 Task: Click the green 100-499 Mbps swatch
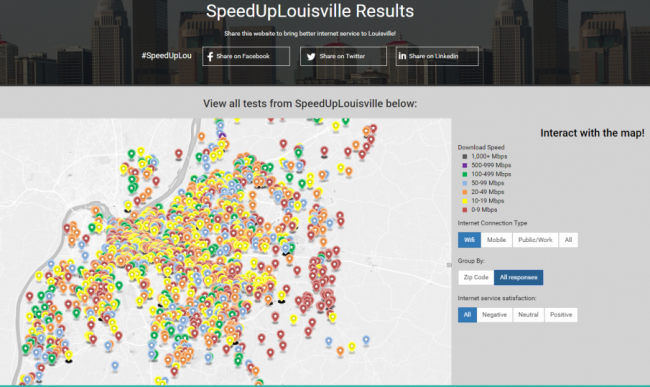464,174
